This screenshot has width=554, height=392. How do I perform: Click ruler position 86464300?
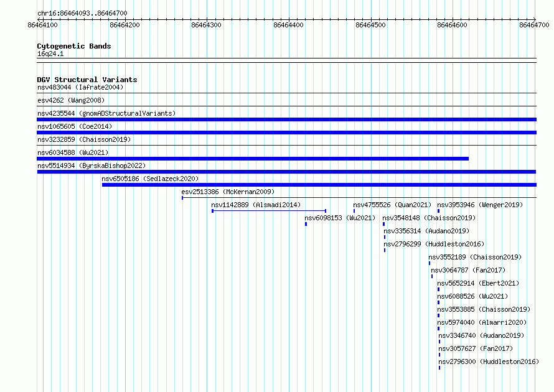tap(206, 25)
